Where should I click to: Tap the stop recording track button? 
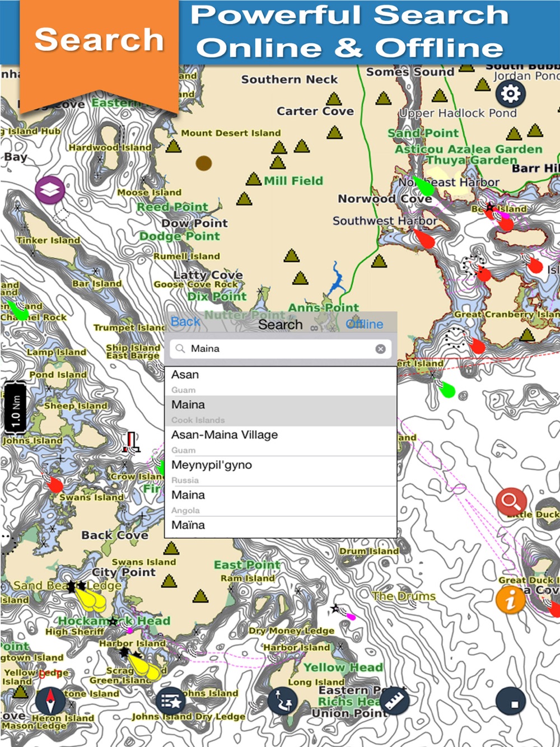coord(511,701)
